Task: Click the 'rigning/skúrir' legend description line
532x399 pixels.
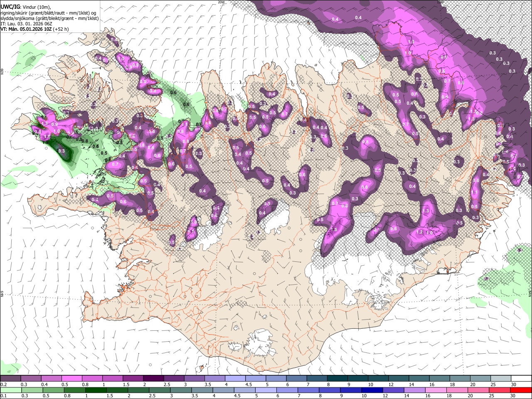Action: click(x=49, y=13)
